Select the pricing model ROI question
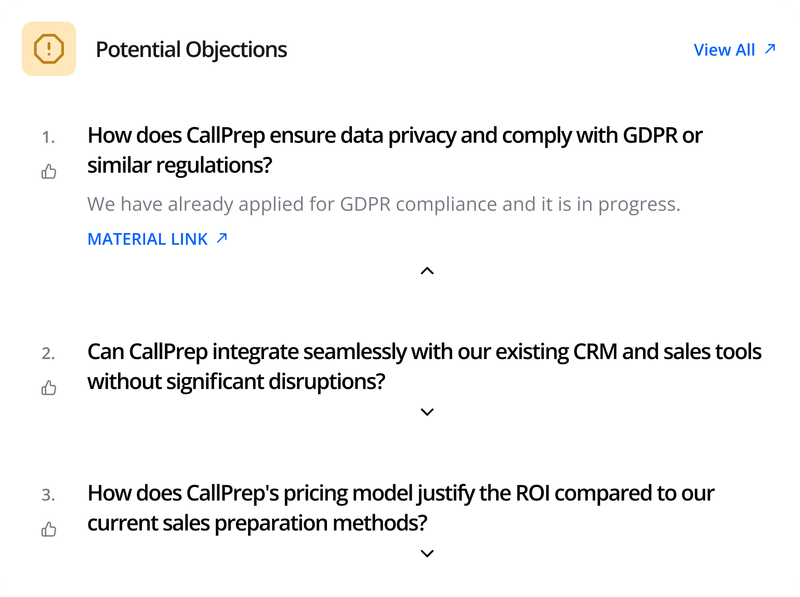 pos(401,507)
